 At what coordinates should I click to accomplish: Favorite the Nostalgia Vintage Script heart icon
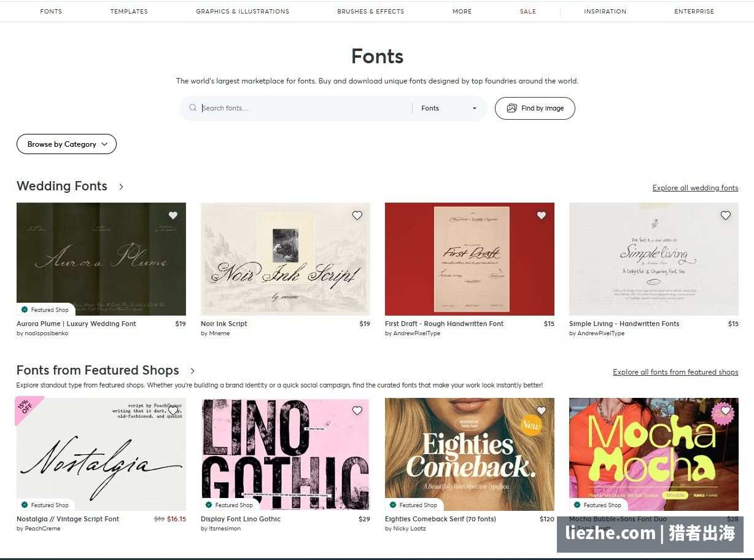click(173, 411)
